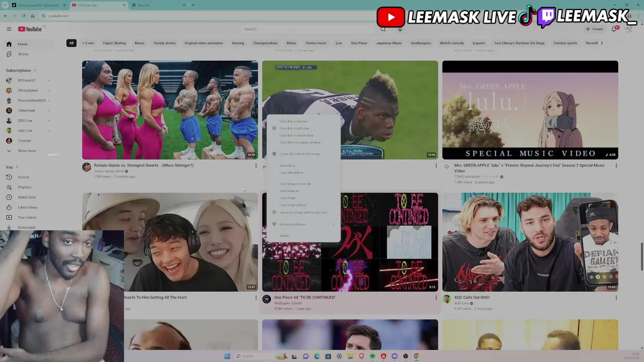The height and width of the screenshot is (362, 644).
Task: Open the Female Giants vs. Strongest Dwarfs thumbnail
Action: pos(170,110)
